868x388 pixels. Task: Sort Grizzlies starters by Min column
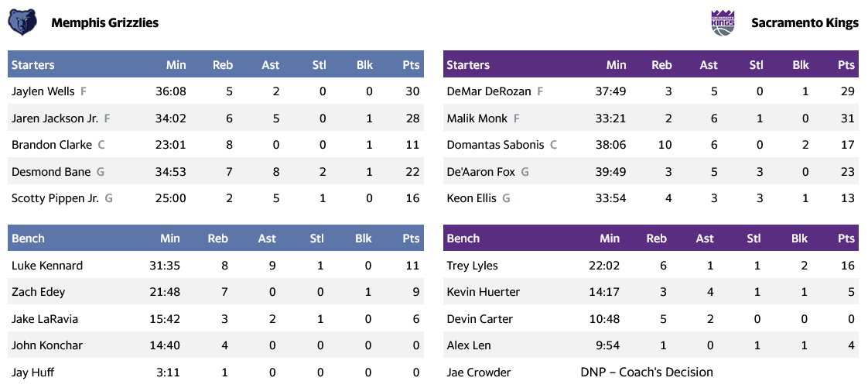click(x=176, y=65)
